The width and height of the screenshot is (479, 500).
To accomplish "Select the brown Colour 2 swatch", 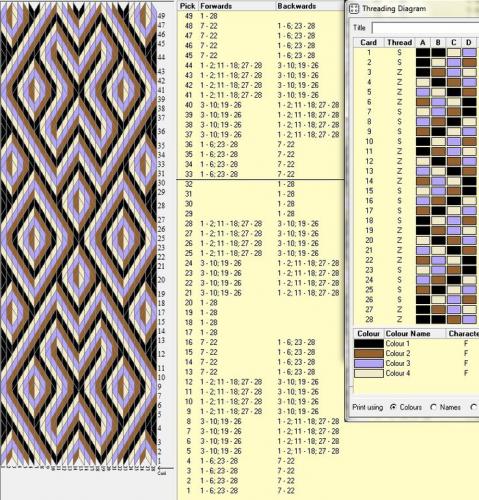I will [x=369, y=353].
